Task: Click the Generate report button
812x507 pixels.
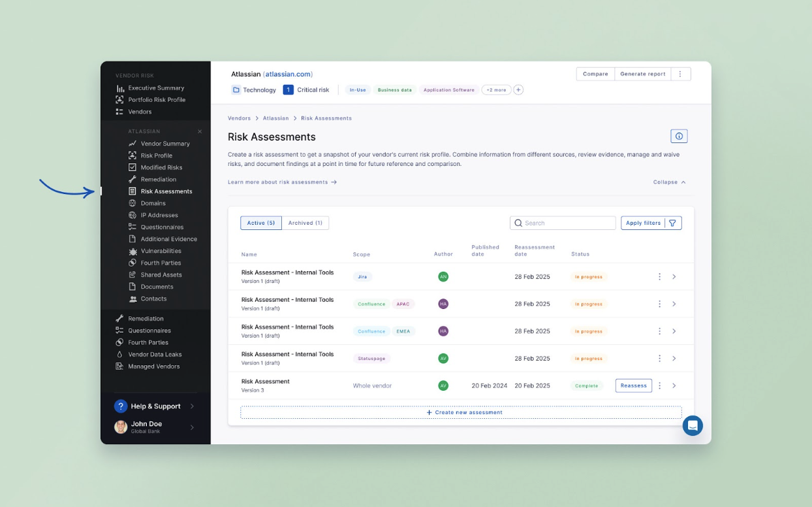Action: 643,74
